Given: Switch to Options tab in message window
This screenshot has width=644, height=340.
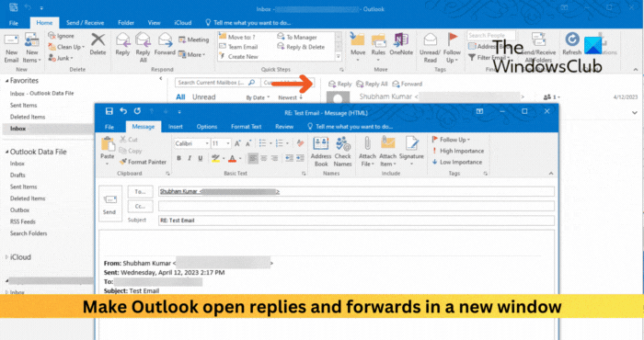Looking at the screenshot, I should 207,127.
